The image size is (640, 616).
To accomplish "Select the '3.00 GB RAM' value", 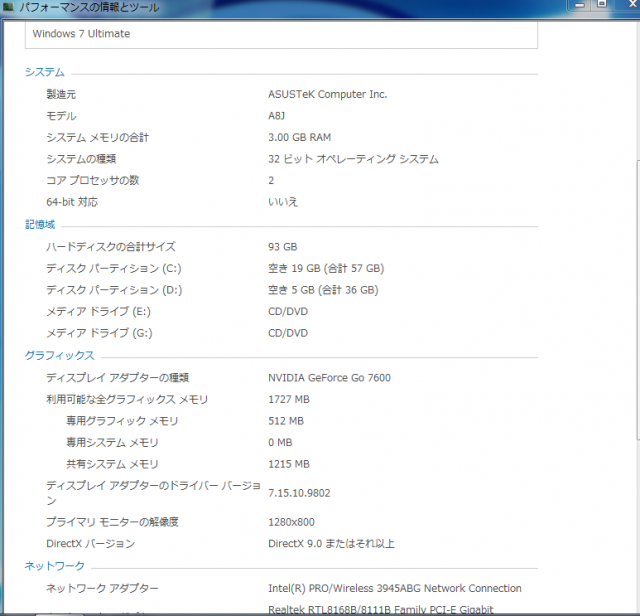I will click(x=299, y=138).
